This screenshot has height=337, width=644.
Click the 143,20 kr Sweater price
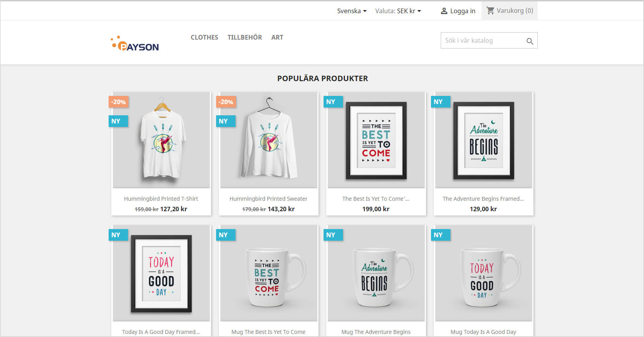(281, 209)
